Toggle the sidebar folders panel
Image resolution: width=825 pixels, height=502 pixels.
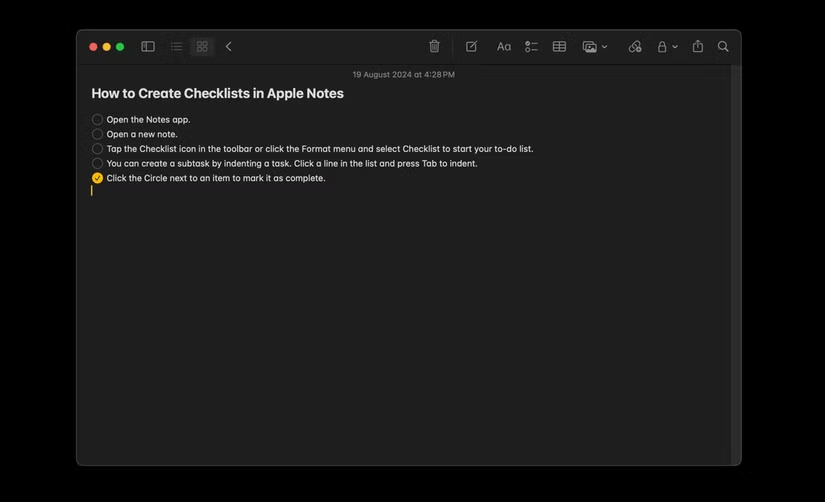(148, 47)
